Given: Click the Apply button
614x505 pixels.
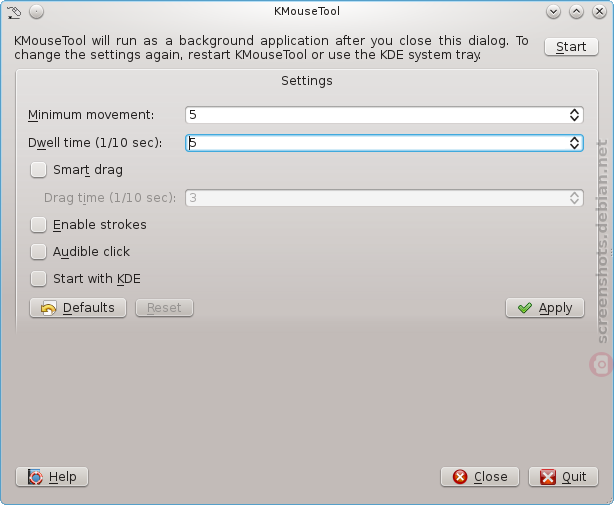Looking at the screenshot, I should [x=545, y=308].
